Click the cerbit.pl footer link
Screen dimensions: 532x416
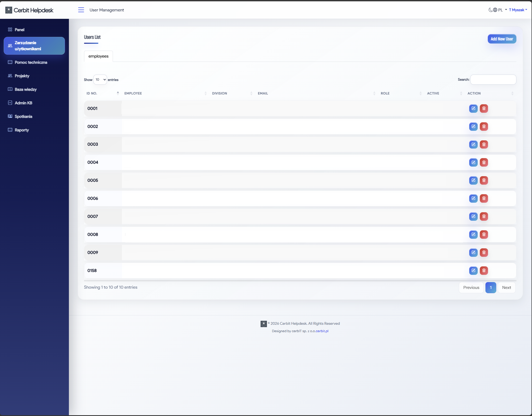[x=322, y=331]
